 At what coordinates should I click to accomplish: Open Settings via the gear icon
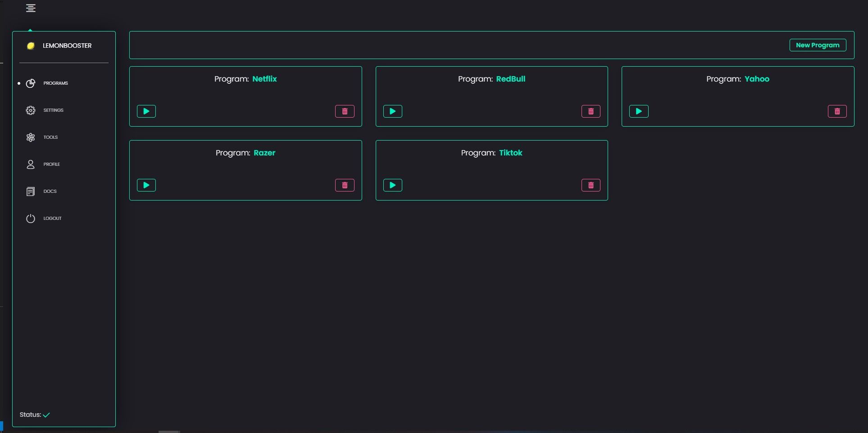click(31, 110)
